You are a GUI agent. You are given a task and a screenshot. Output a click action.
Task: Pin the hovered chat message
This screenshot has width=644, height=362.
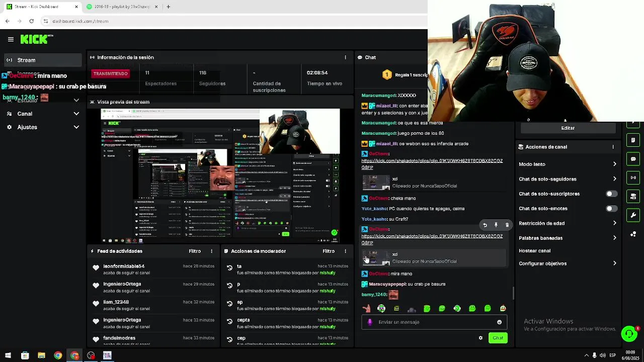coord(496,225)
